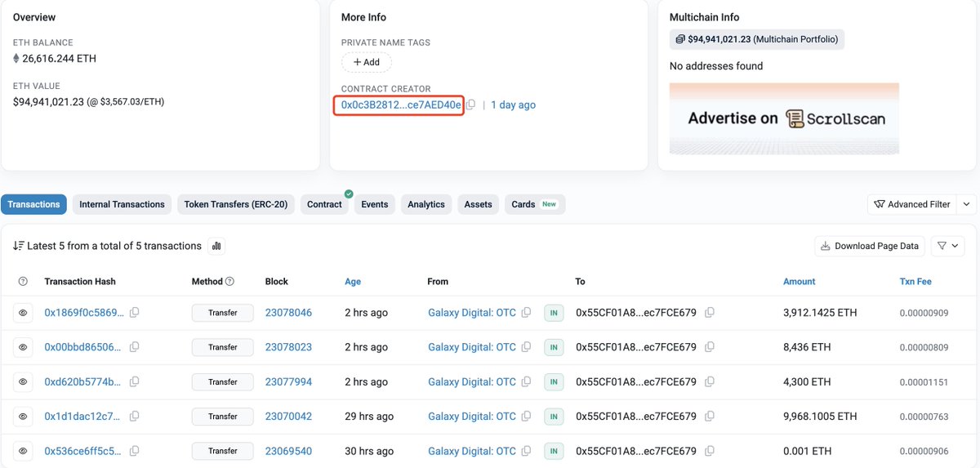This screenshot has width=980, height=468.
Task: Toggle the Age column format
Action: (x=353, y=282)
